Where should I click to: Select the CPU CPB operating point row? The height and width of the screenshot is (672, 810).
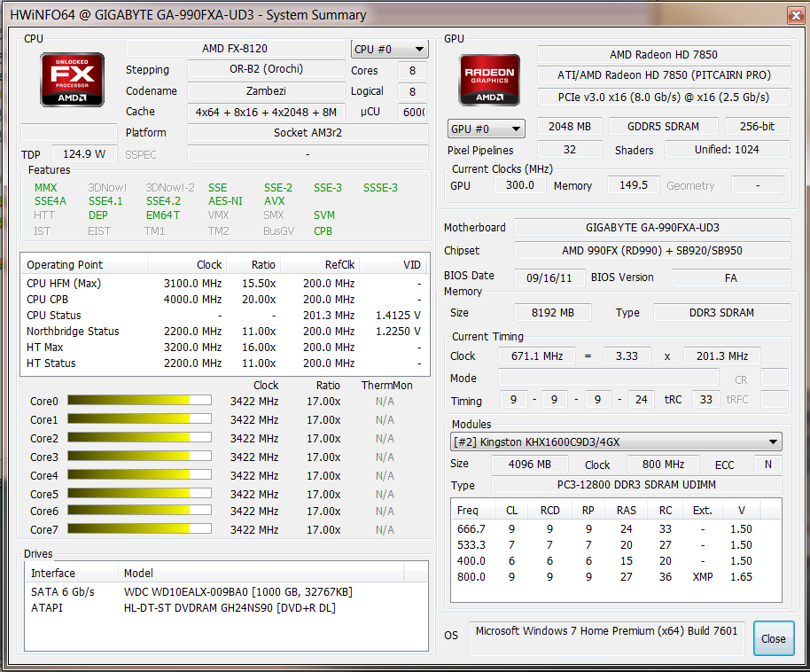coord(225,300)
